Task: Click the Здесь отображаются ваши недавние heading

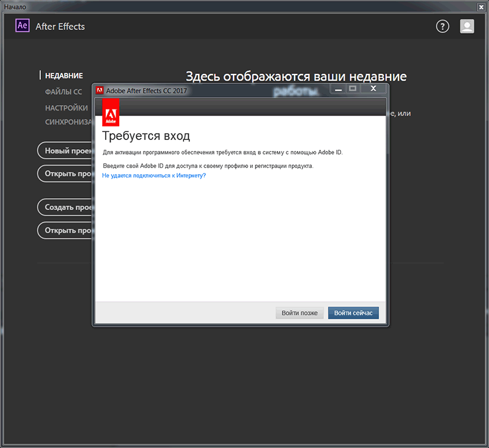Action: coord(296,76)
